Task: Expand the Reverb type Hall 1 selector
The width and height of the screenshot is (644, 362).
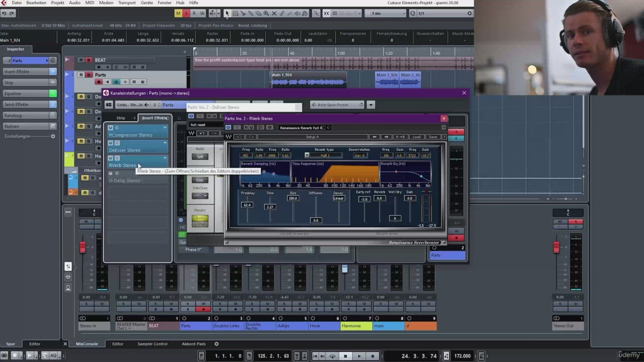Action: coord(324,155)
